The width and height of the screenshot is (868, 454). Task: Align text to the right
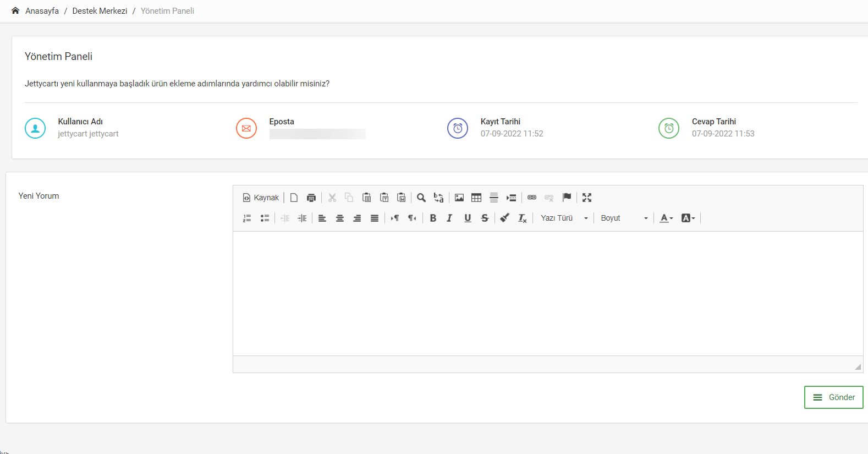357,218
